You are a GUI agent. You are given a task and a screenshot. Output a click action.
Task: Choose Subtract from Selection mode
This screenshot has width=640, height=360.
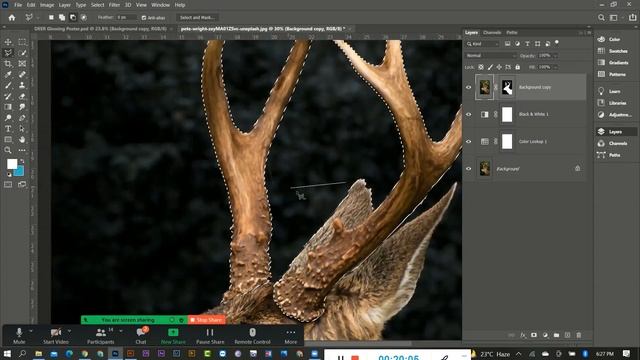click(x=73, y=18)
